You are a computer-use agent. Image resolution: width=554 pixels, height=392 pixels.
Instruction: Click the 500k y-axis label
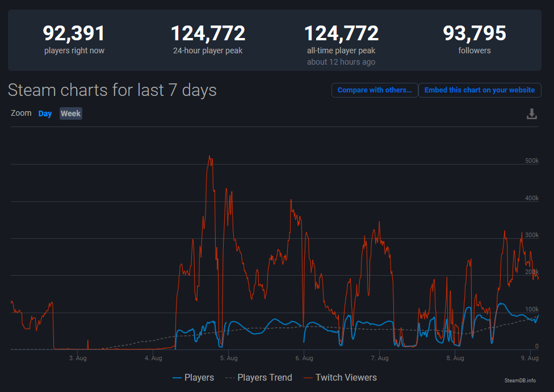(531, 161)
